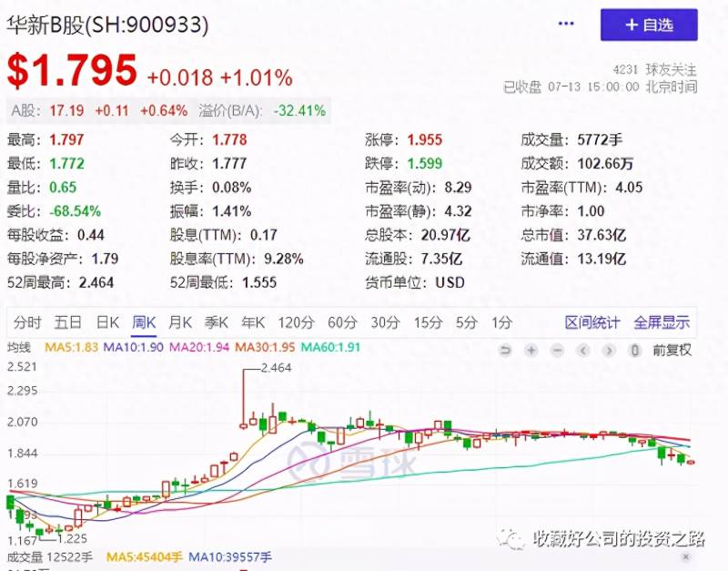Click the MA30:1.95 indicator label
The width and height of the screenshot is (728, 571).
point(265,347)
